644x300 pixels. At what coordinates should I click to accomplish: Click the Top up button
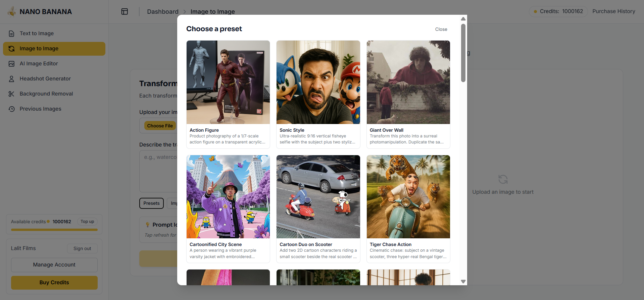87,222
